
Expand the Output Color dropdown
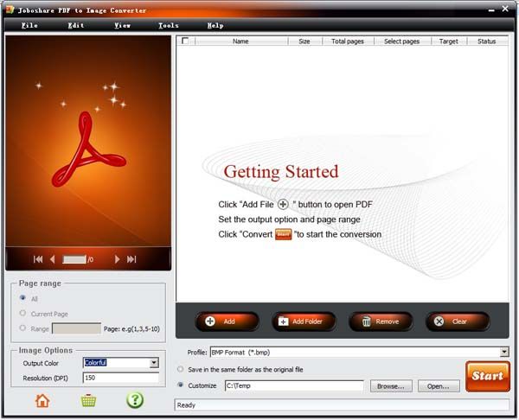point(154,363)
